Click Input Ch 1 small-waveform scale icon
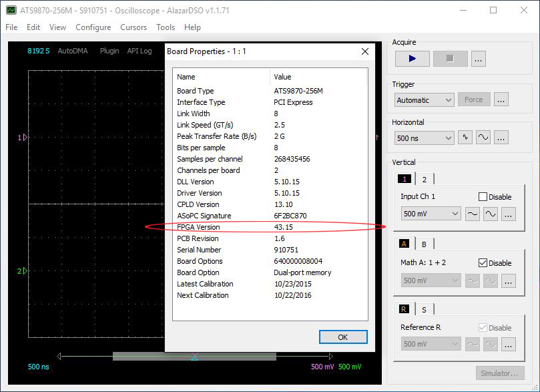This screenshot has width=540, height=392. 473,214
